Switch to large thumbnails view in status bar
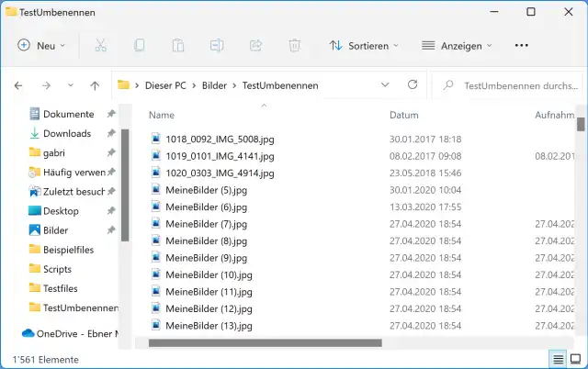 click(x=574, y=358)
